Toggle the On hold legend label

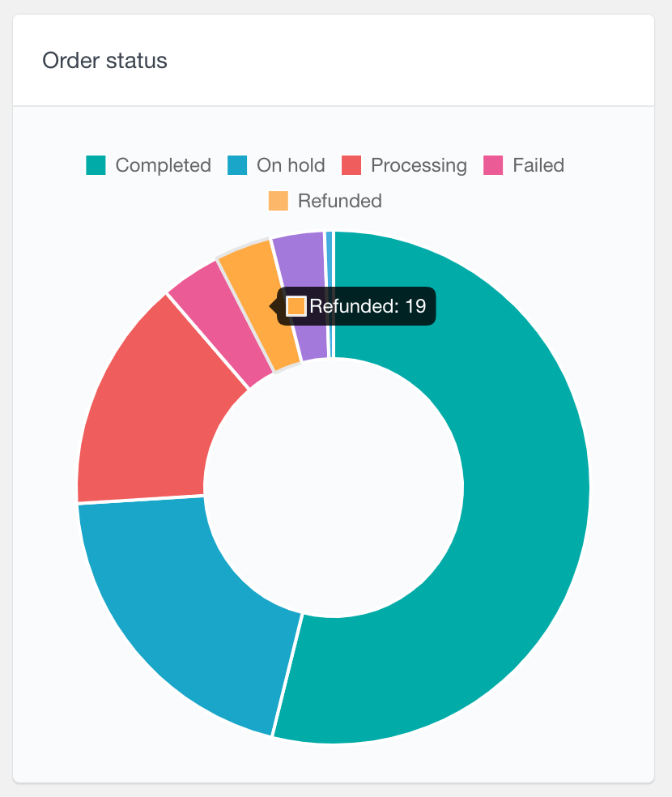[291, 165]
